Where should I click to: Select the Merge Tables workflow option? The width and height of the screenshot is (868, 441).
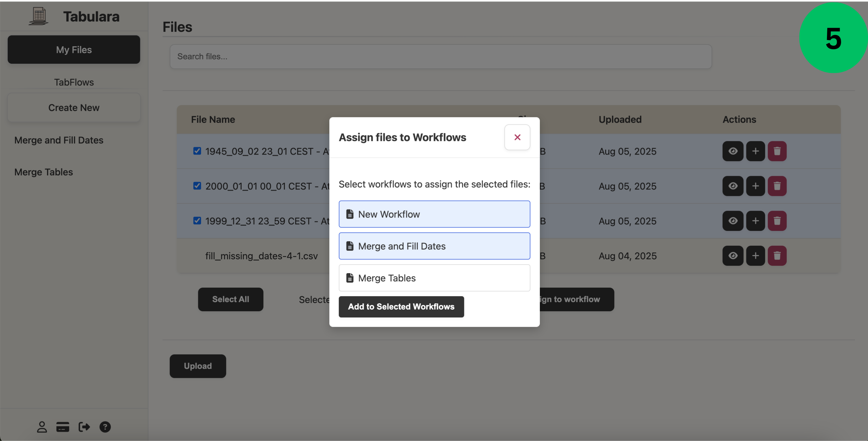click(x=434, y=278)
